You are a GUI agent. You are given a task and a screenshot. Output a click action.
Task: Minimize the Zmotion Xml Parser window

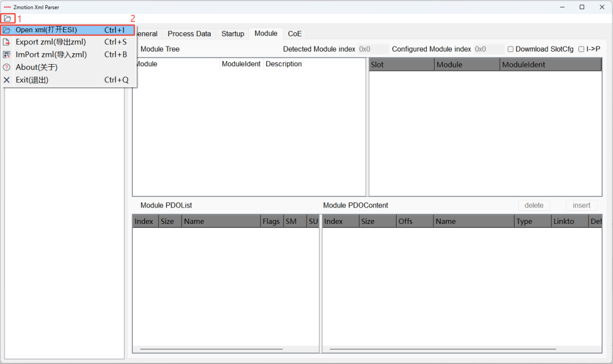tap(562, 7)
